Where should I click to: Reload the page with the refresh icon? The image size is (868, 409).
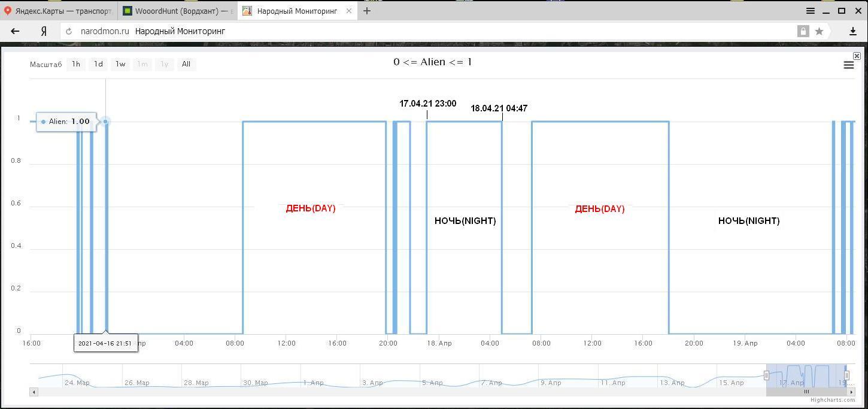click(69, 31)
